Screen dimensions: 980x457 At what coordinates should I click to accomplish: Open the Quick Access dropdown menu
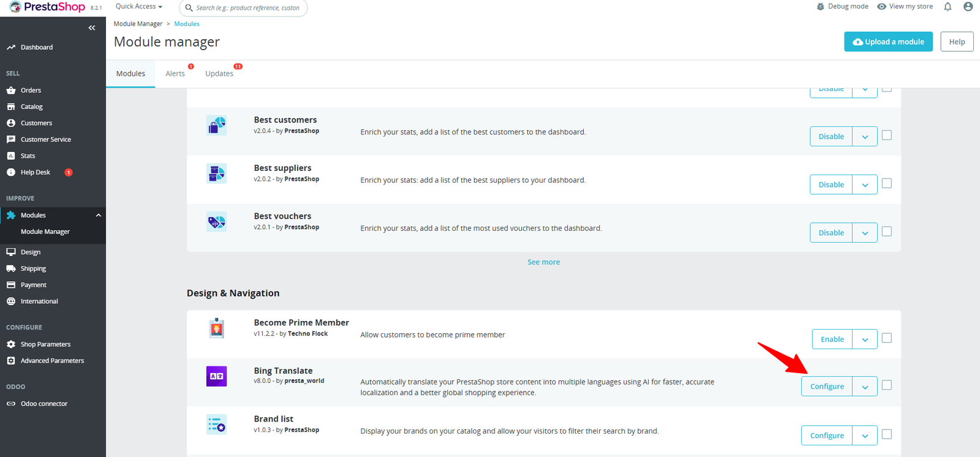click(x=139, y=7)
